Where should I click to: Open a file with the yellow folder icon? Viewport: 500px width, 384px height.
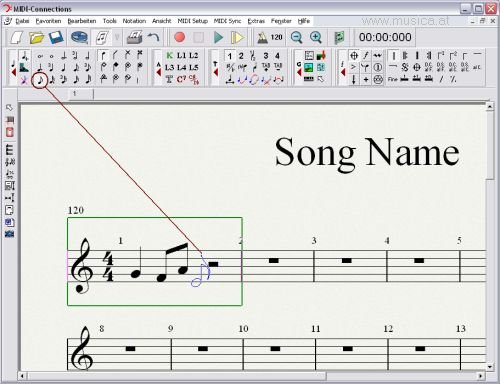click(x=36, y=37)
